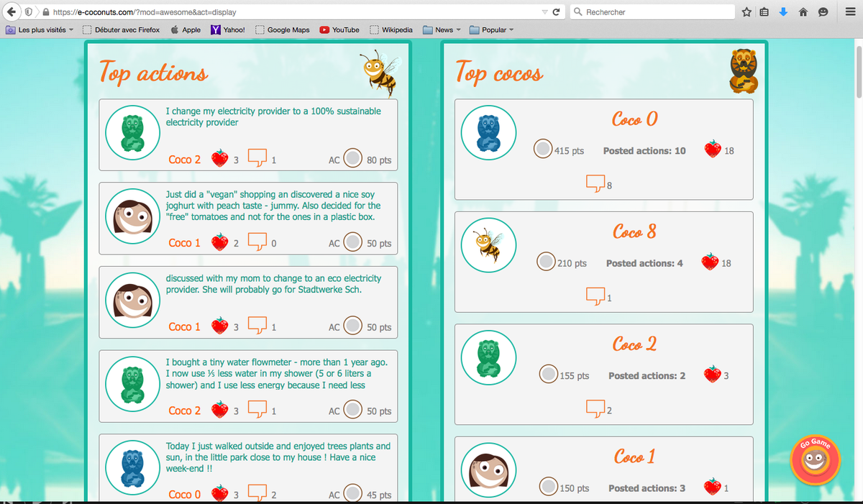
Task: Focus the Rechercher search field
Action: pyautogui.click(x=652, y=12)
